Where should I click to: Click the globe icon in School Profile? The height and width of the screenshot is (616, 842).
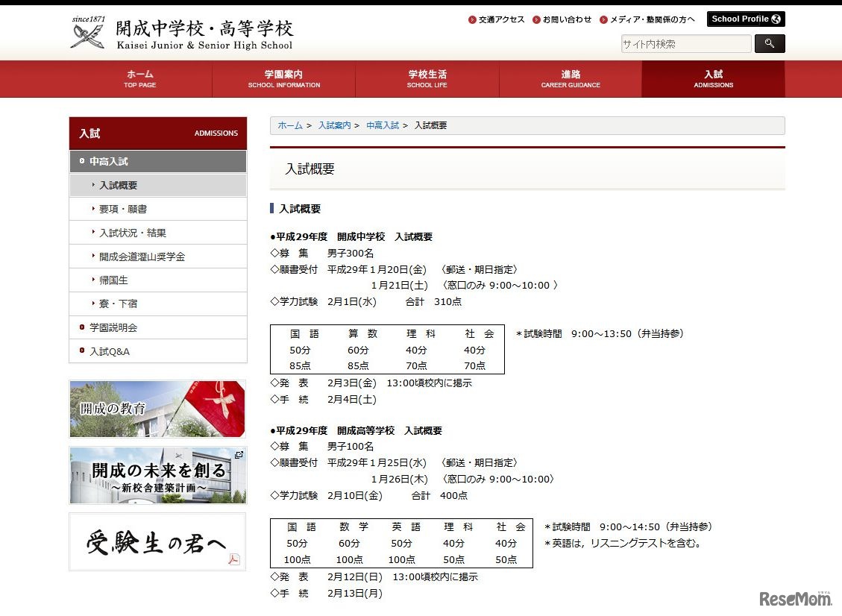(776, 19)
